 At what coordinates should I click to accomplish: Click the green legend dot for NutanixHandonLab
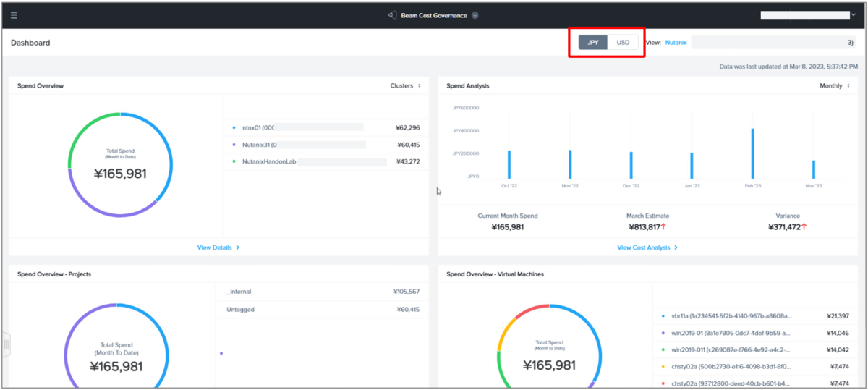click(x=234, y=162)
